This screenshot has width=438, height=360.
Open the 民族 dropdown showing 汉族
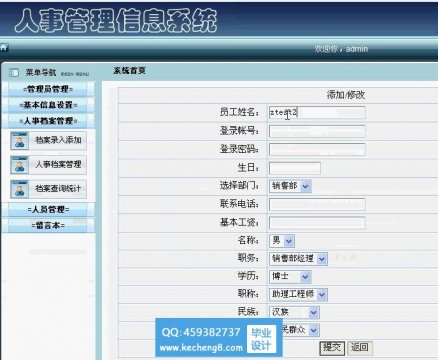(294, 312)
